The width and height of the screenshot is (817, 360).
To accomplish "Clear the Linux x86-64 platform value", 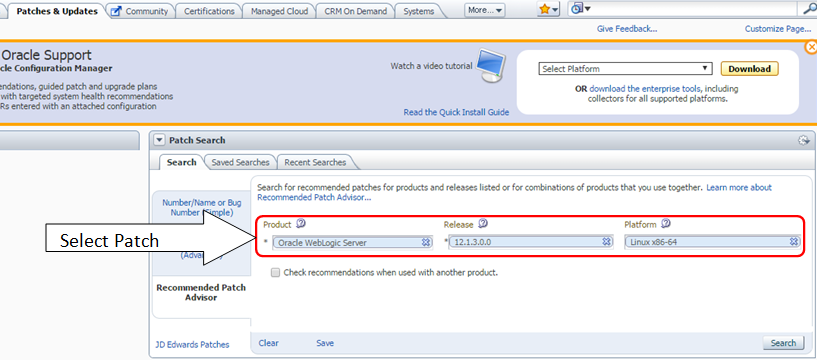I will [x=794, y=242].
